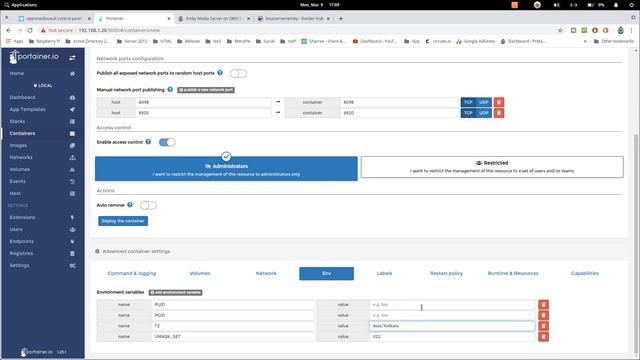Screen dimensions: 640x360
Task: Bookmark this page with star icon
Action: [x=560, y=30]
